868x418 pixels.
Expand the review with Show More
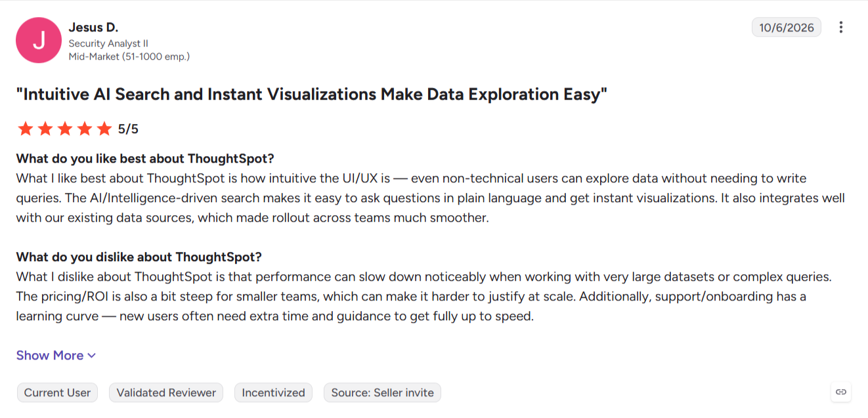56,355
